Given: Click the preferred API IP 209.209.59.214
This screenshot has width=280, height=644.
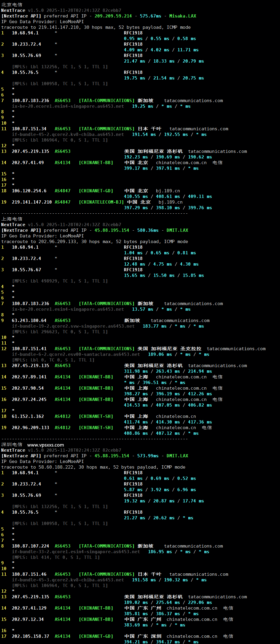Looking at the screenshot, I should [x=113, y=16].
